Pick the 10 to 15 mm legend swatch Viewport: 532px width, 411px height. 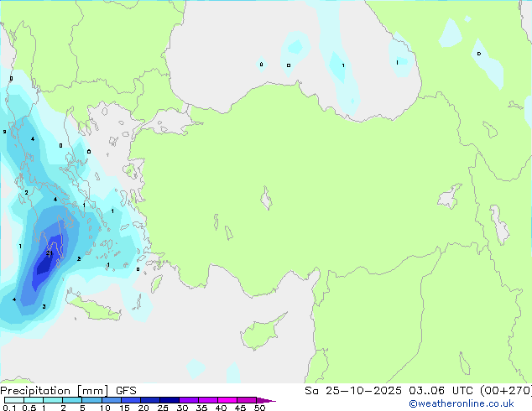(111, 400)
